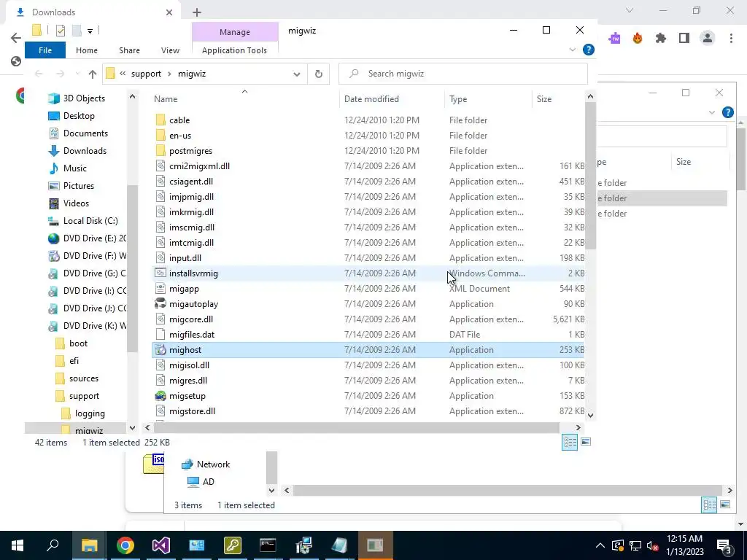Image resolution: width=747 pixels, height=560 pixels.
Task: Open the logging folder in the tree
Action: pyautogui.click(x=90, y=413)
